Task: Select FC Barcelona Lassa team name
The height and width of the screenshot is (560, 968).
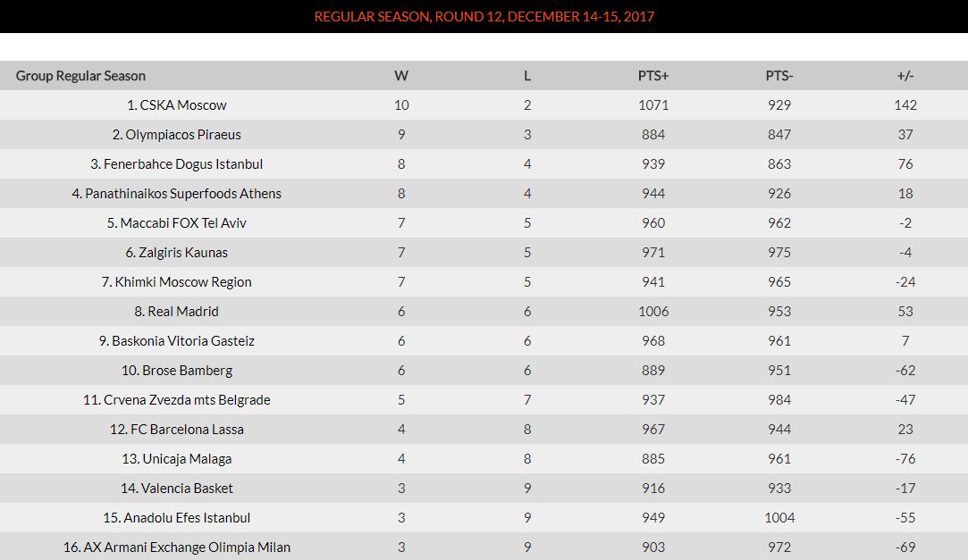Action: [177, 430]
